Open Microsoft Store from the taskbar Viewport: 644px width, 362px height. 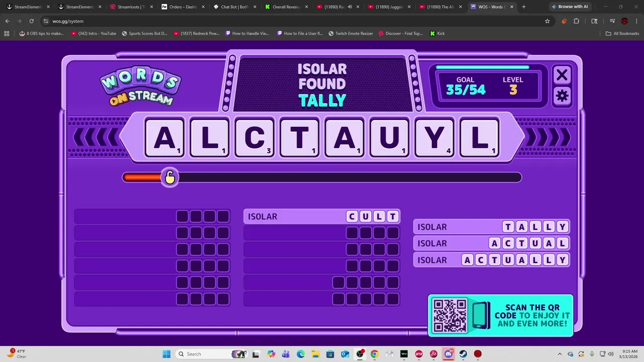click(x=330, y=354)
